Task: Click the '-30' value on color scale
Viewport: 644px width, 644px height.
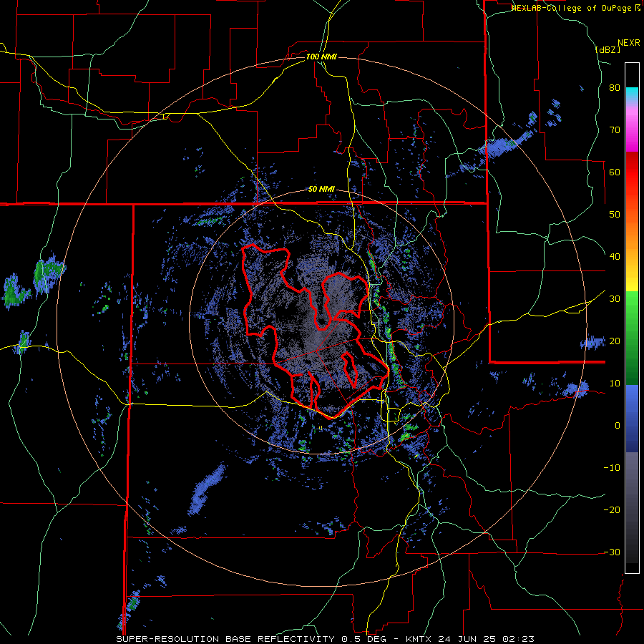Action: (612, 552)
